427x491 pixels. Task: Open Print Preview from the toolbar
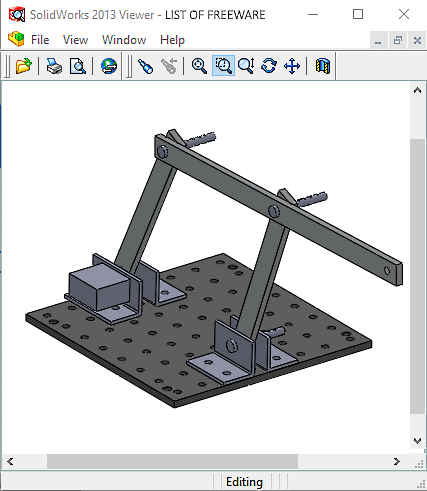[78, 66]
